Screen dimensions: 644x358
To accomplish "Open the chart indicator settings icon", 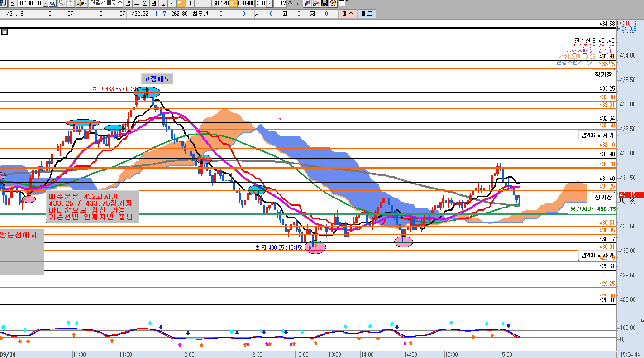I will point(316,4).
